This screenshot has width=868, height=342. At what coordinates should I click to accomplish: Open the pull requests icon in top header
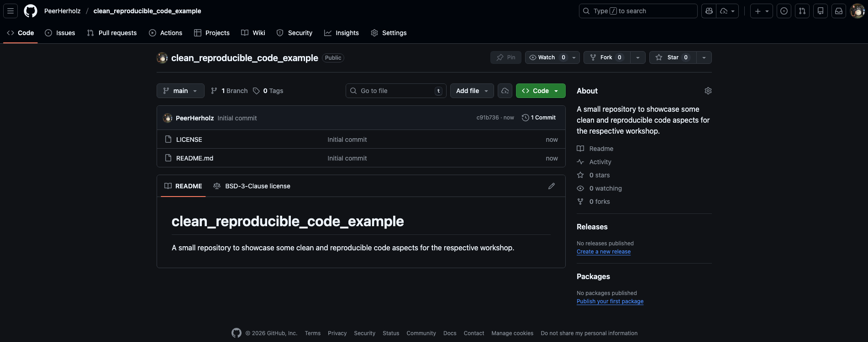(802, 11)
